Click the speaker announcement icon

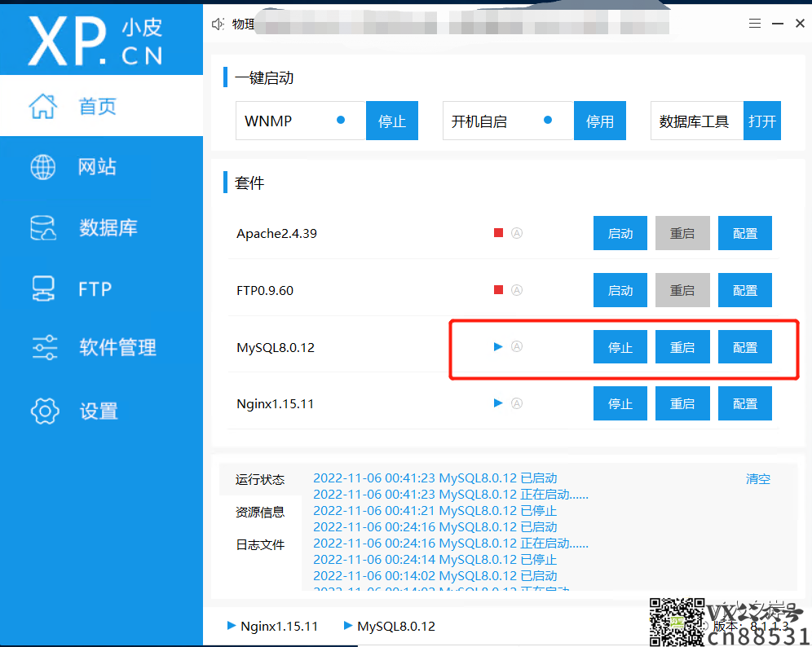tap(218, 24)
